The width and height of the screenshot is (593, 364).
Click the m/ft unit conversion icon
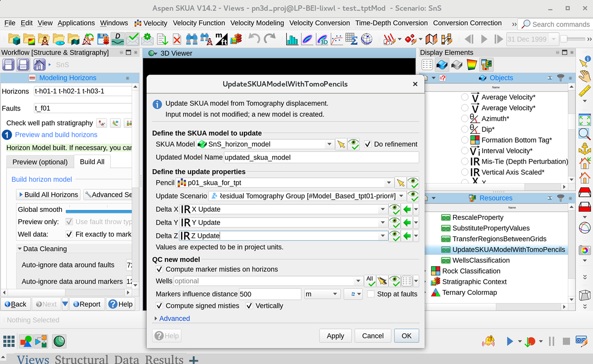coord(221,39)
